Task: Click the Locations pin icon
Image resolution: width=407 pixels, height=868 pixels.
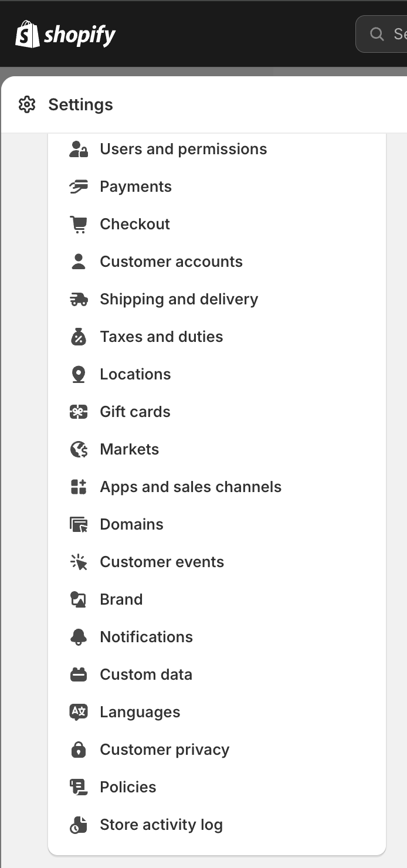Action: [79, 374]
